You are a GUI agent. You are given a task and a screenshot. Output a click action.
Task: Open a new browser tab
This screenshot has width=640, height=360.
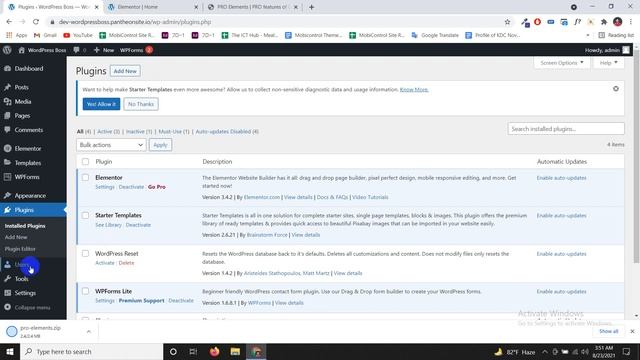coord(311,7)
